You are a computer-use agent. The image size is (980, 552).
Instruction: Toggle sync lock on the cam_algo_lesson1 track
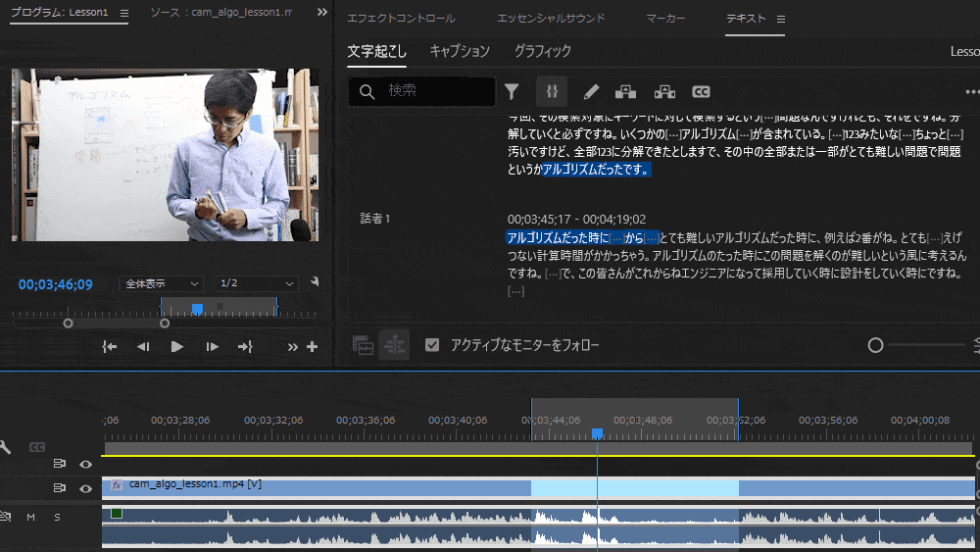pos(60,487)
